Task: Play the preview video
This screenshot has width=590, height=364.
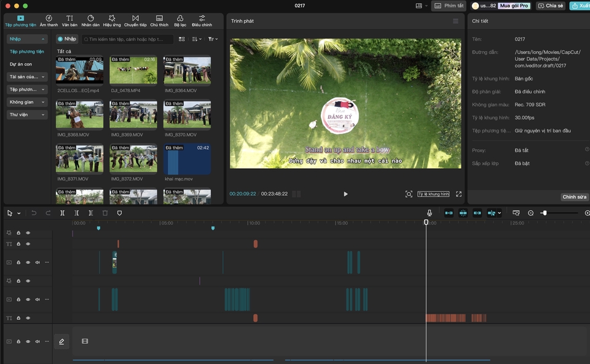Action: [345, 194]
